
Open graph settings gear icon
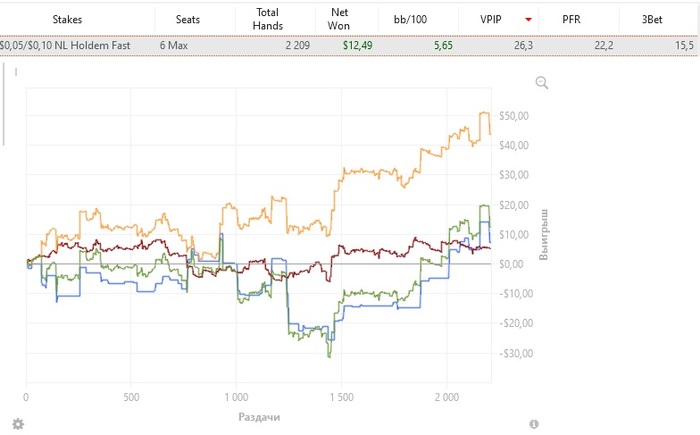(17, 424)
